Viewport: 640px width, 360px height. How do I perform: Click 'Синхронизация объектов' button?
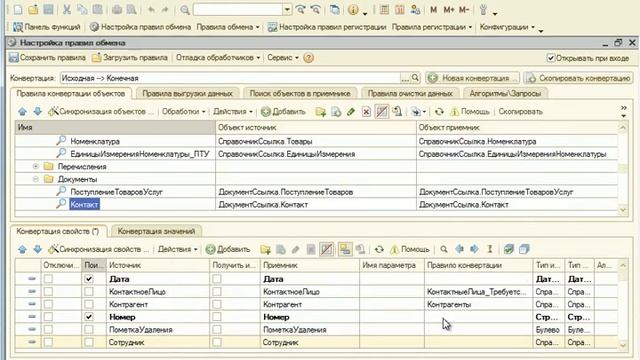100,111
